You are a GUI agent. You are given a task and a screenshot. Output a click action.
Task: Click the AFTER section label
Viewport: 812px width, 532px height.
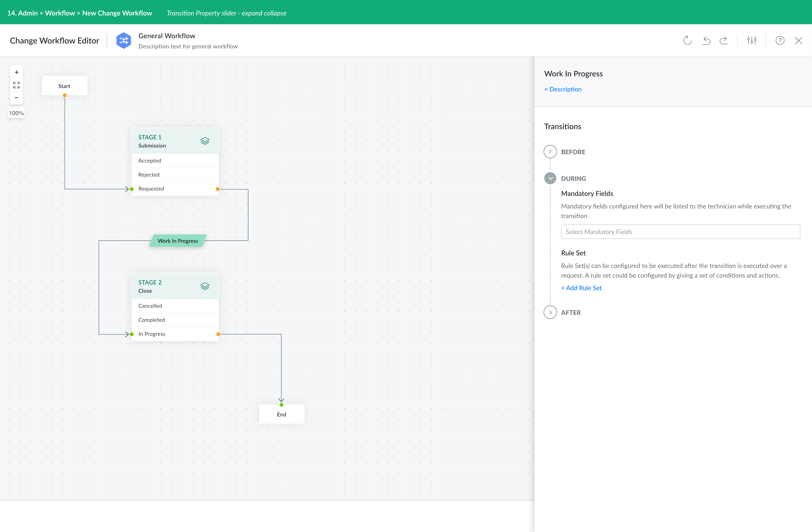[571, 312]
